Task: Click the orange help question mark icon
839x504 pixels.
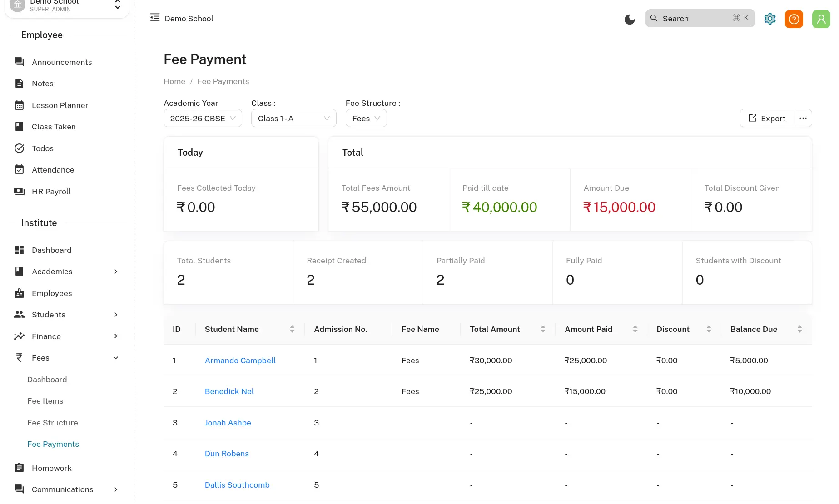Action: coord(794,19)
